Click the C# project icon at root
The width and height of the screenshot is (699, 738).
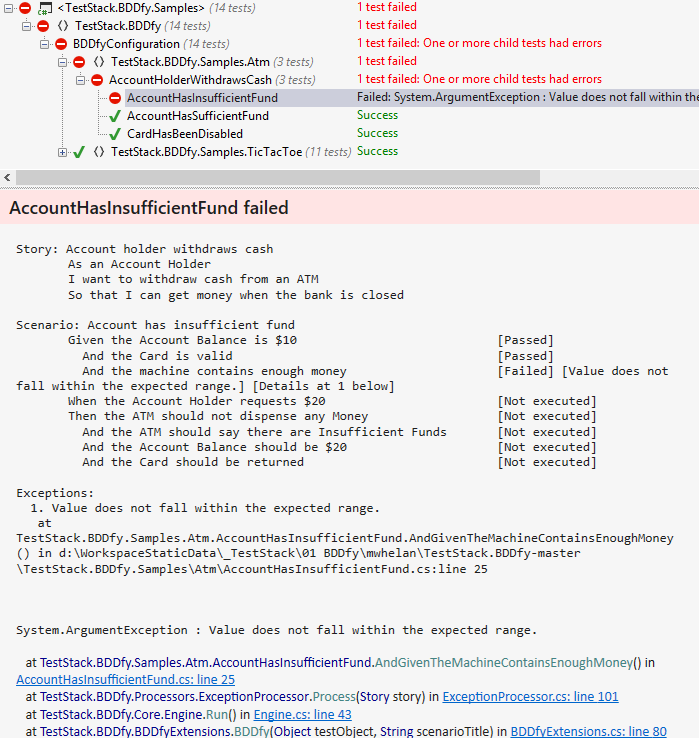(x=45, y=8)
